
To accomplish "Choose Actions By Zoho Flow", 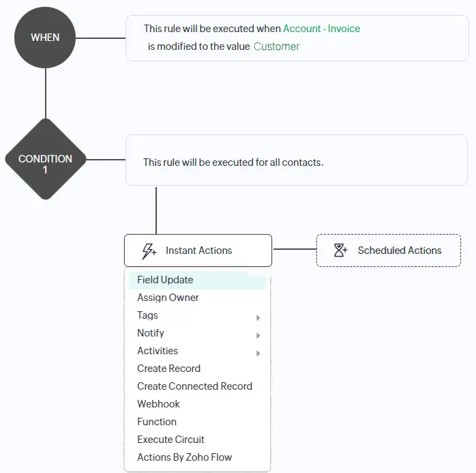I will pyautogui.click(x=185, y=457).
